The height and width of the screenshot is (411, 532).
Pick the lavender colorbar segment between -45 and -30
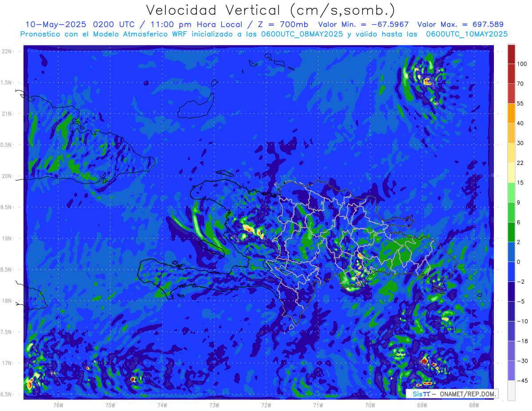click(511, 371)
